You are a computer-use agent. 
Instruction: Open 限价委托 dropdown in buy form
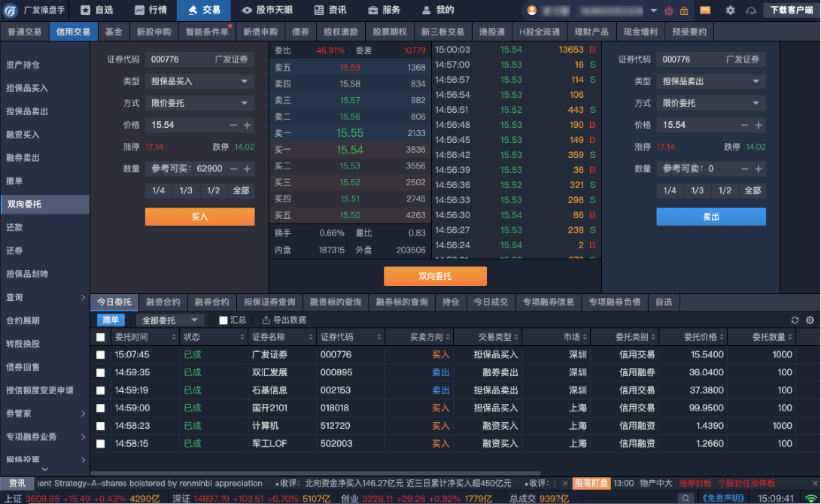click(x=200, y=103)
